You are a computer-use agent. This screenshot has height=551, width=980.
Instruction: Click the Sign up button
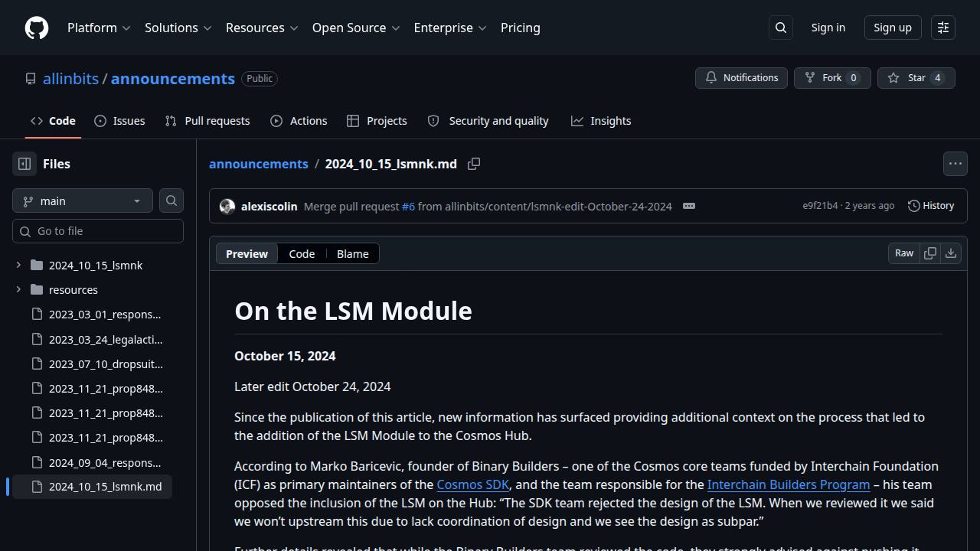pos(893,28)
